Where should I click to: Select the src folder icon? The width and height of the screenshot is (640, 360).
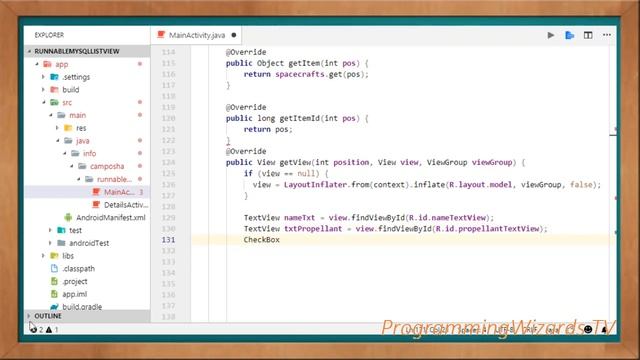tap(54, 102)
